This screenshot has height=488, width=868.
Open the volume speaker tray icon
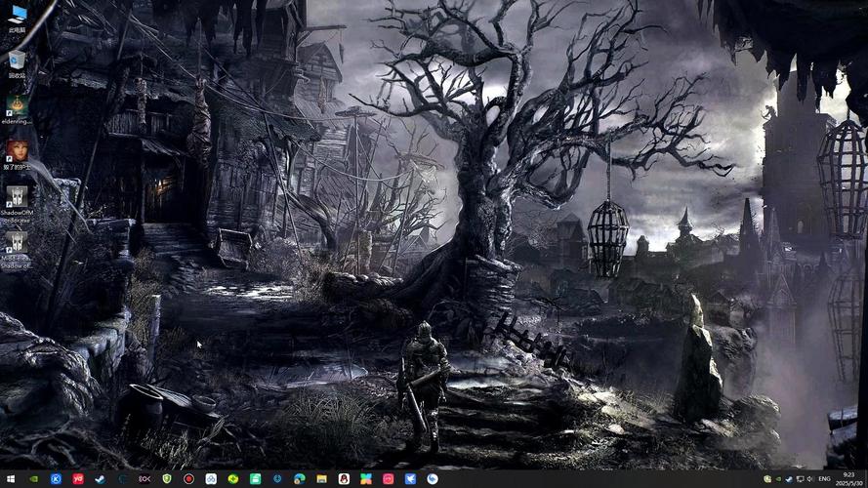[x=810, y=479]
